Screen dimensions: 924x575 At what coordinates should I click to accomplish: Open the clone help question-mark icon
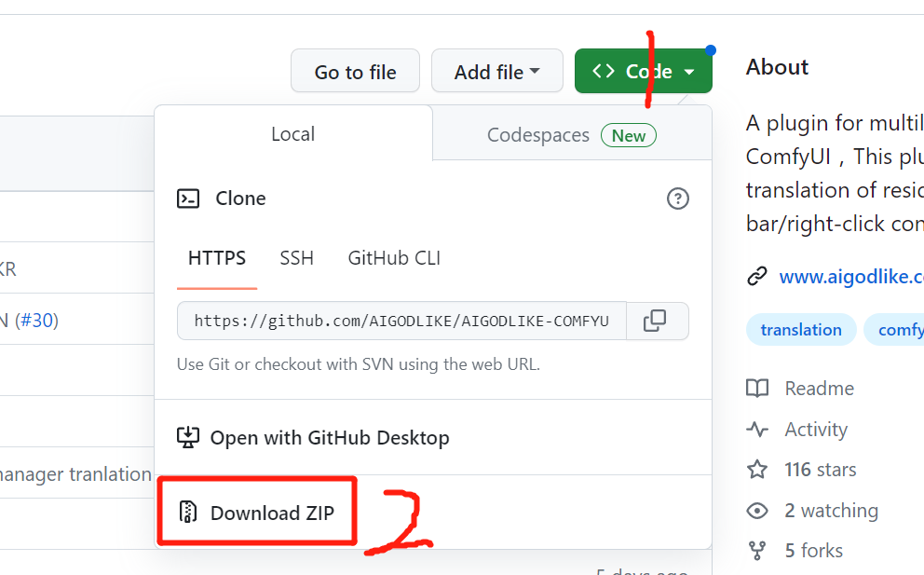678,199
